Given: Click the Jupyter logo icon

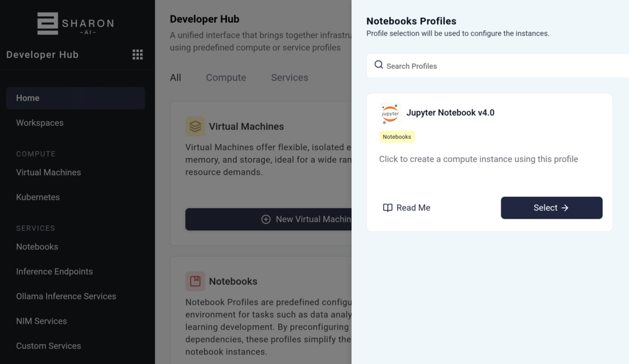Looking at the screenshot, I should click(390, 114).
